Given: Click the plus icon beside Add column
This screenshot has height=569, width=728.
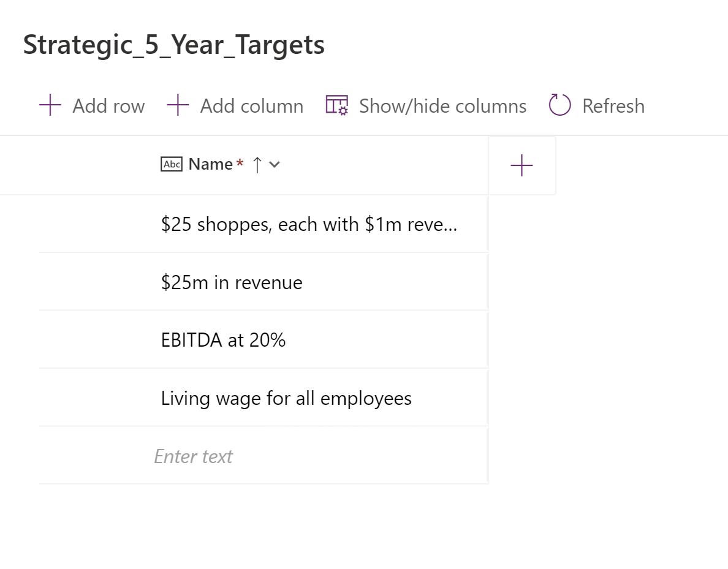Looking at the screenshot, I should point(178,105).
